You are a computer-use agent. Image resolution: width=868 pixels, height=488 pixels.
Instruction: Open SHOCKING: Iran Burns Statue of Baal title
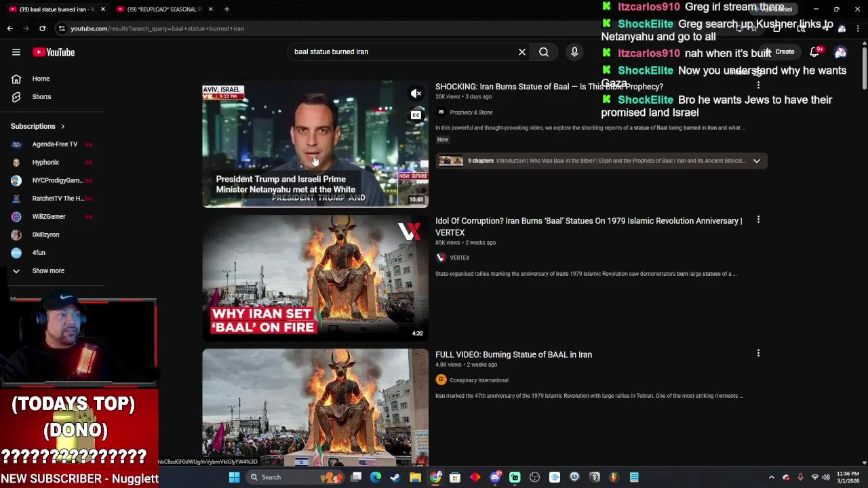pyautogui.click(x=549, y=87)
